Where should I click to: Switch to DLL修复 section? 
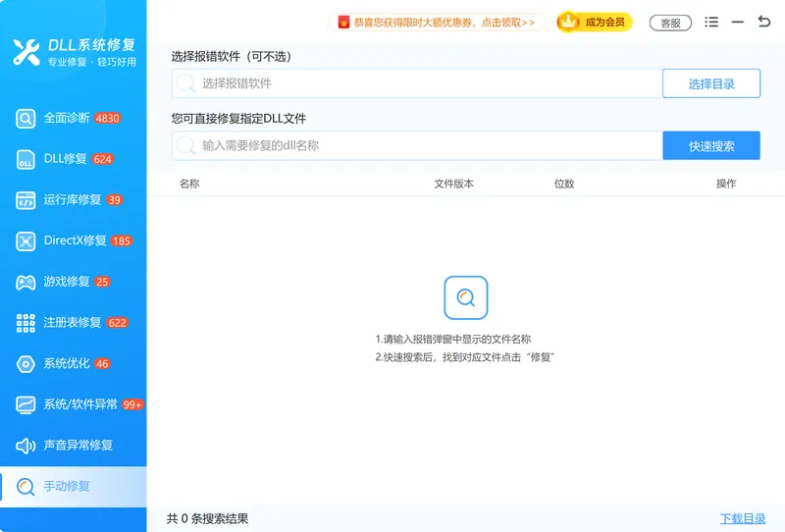[x=73, y=159]
